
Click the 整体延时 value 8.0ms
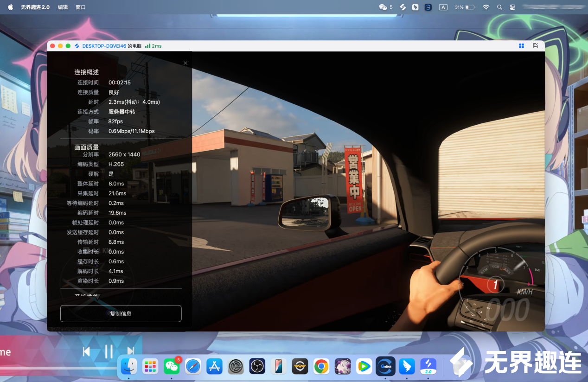[116, 184]
